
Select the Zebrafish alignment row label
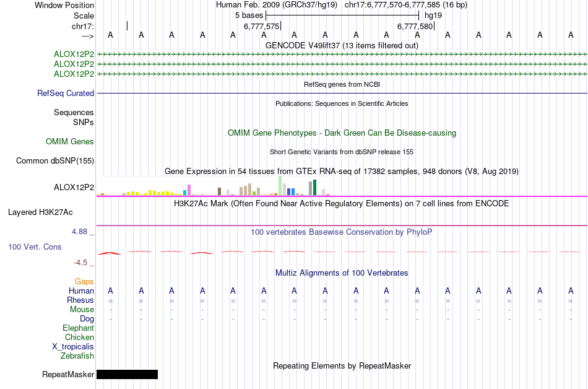pyautogui.click(x=77, y=356)
